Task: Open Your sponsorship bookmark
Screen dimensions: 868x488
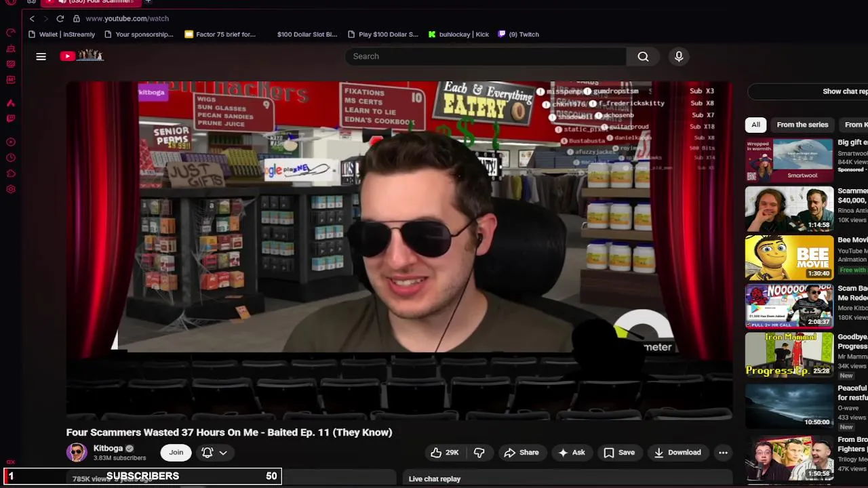Action: pyautogui.click(x=139, y=35)
